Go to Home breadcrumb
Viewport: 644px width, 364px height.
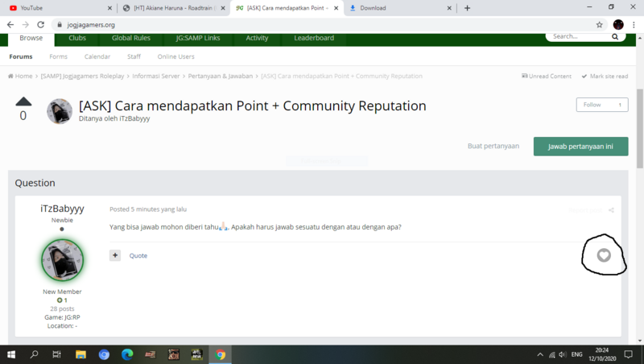20,76
